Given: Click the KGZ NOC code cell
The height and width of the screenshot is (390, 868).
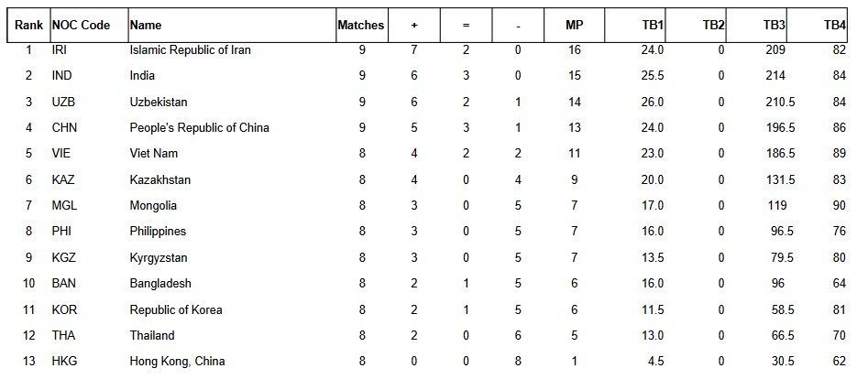Looking at the screenshot, I should [x=66, y=257].
